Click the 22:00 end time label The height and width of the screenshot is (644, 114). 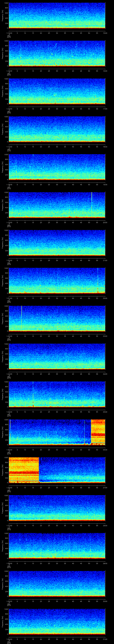point(105,298)
